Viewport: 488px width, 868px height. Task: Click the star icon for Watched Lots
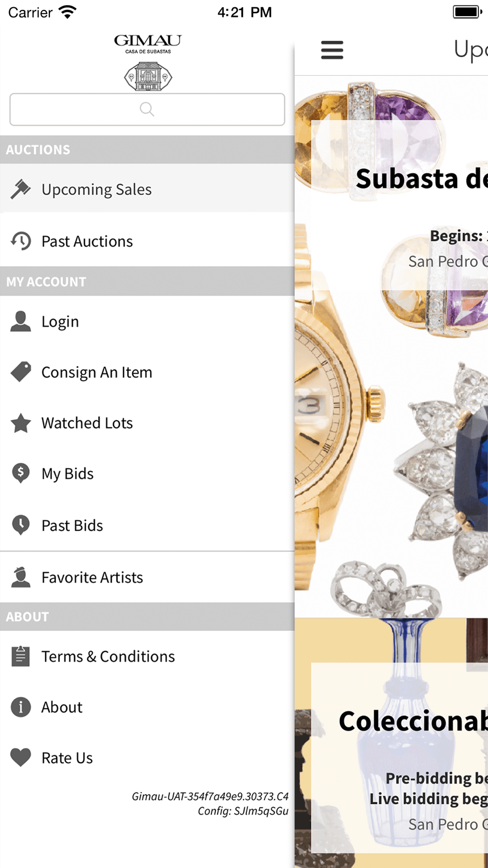click(20, 423)
